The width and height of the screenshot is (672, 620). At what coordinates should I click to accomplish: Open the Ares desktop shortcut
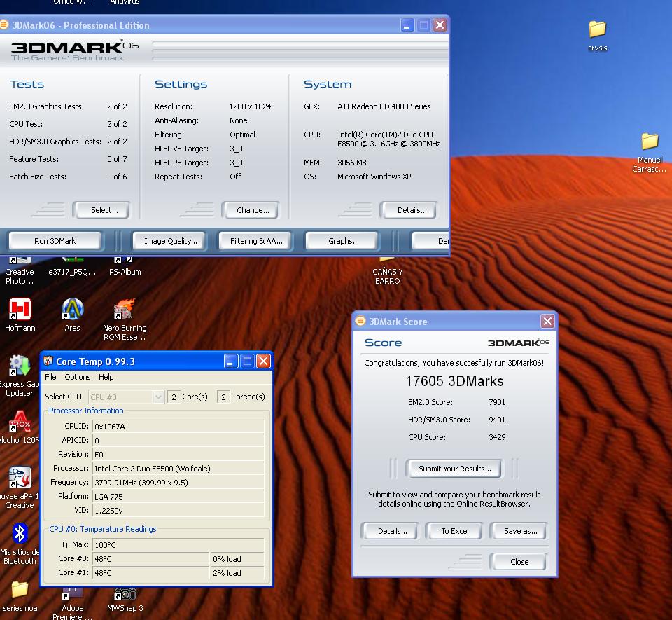pyautogui.click(x=72, y=310)
